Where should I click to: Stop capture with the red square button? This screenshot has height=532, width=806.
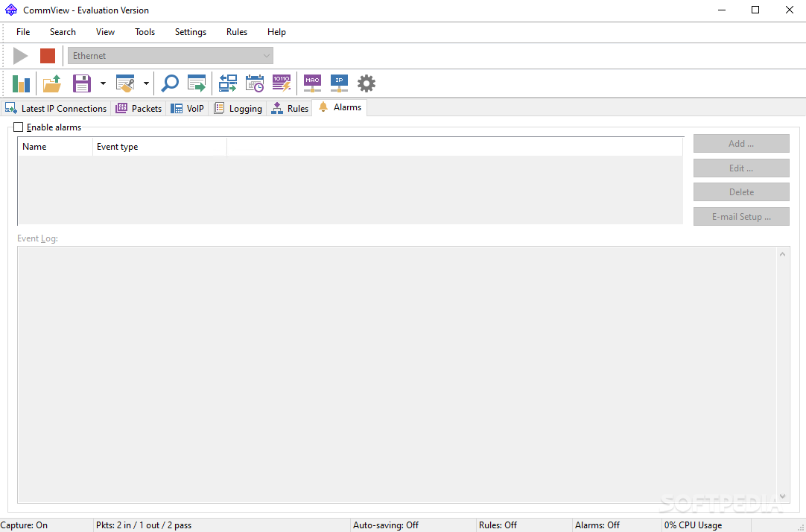pos(48,56)
